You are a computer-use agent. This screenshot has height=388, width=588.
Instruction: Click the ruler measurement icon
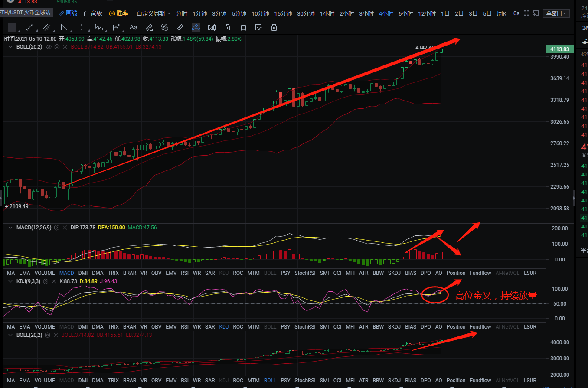(x=180, y=27)
